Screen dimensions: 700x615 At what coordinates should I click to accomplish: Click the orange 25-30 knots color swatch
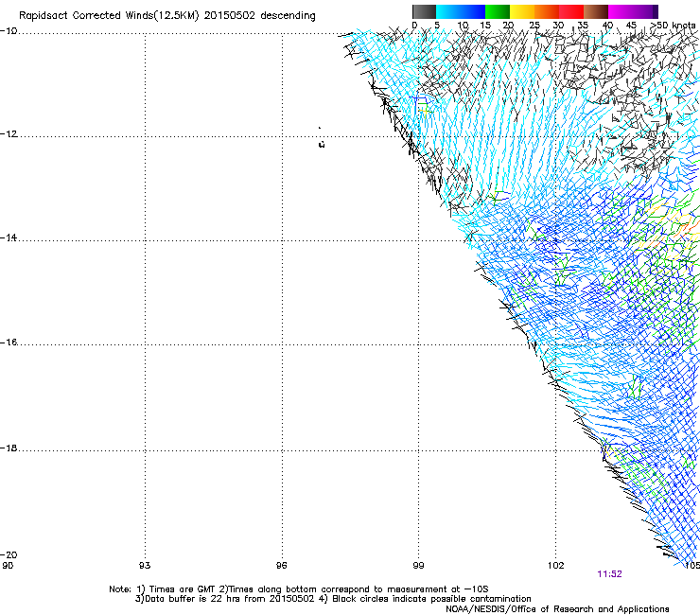coord(547,11)
